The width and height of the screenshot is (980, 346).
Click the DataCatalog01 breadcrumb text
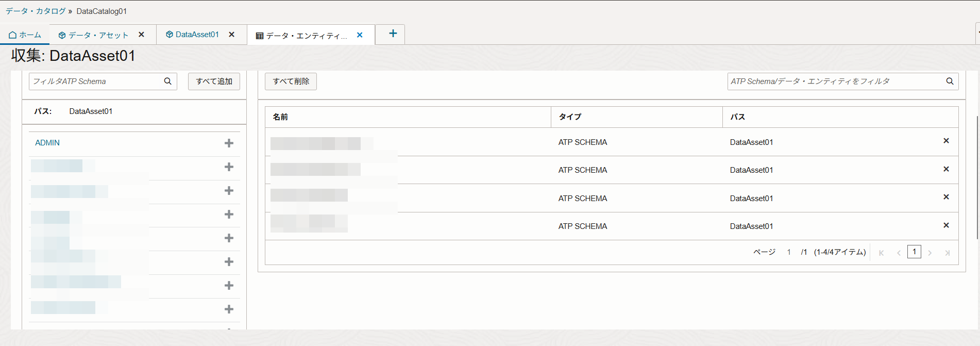[x=102, y=11]
